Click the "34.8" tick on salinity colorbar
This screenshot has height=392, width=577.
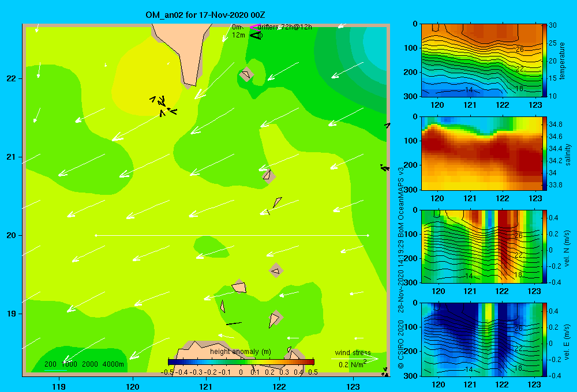tap(555, 125)
